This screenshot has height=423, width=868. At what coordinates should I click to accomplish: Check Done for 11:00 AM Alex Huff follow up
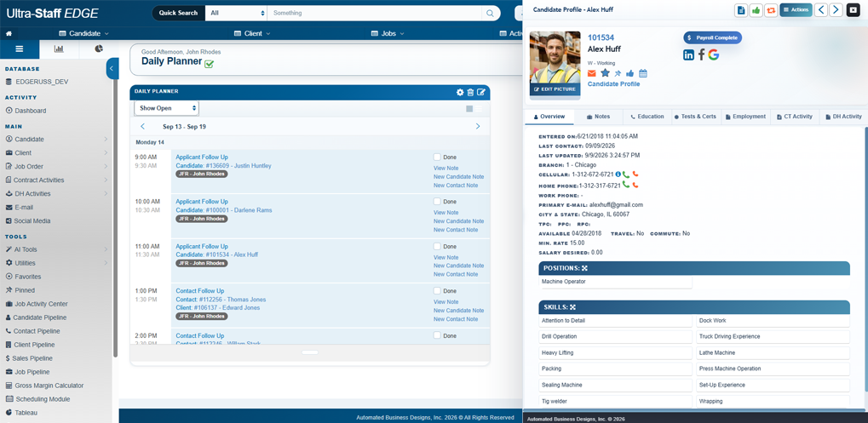point(437,246)
